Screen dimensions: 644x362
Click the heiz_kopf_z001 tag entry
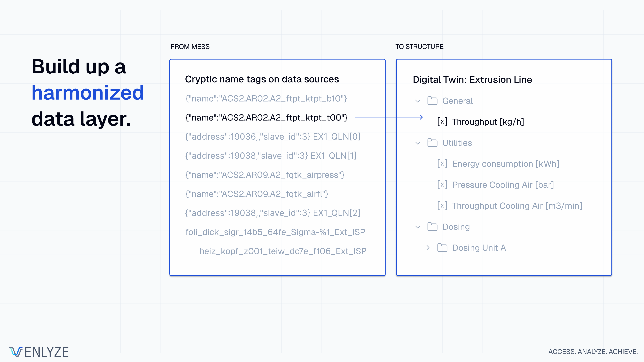(283, 251)
